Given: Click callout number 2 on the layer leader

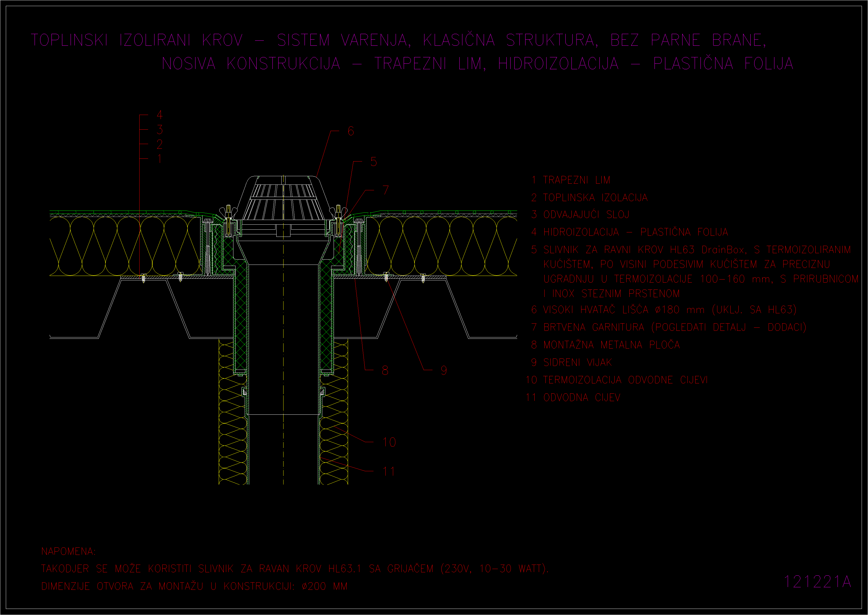Looking at the screenshot, I should (x=160, y=144).
